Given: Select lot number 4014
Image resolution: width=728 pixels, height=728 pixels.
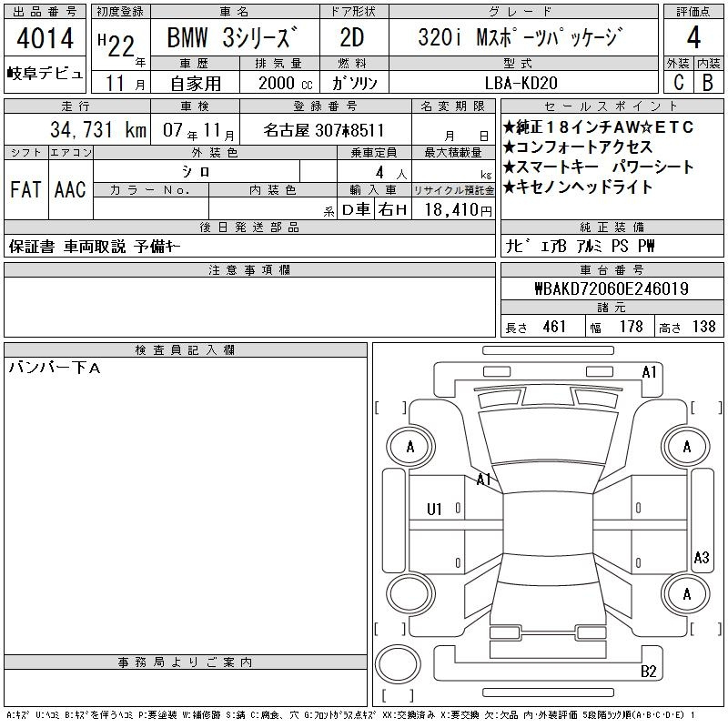Looking at the screenshot, I should [x=45, y=37].
